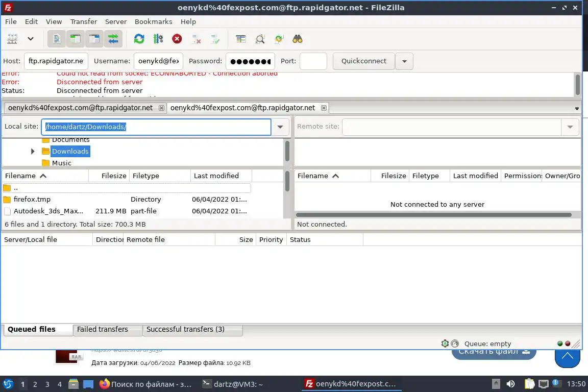Open the Firefox window from taskbar
588x392 pixels.
pos(145,384)
